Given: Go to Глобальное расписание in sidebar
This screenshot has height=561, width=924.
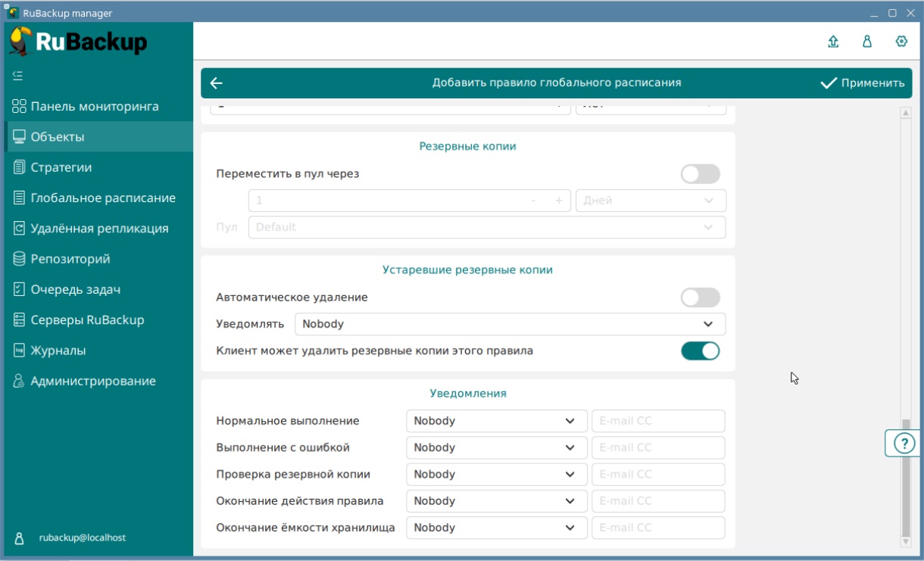Looking at the screenshot, I should click(x=103, y=198).
